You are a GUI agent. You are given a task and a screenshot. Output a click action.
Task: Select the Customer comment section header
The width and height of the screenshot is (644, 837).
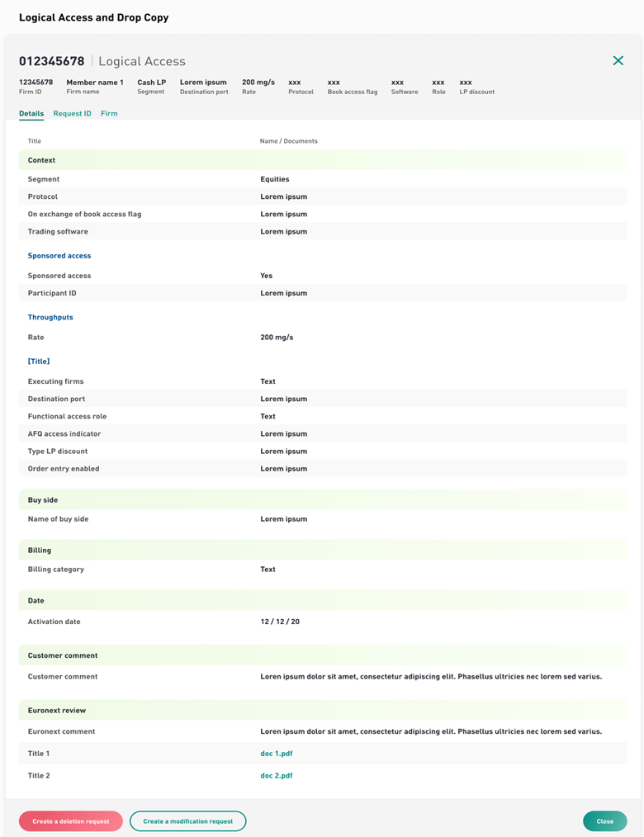[x=323, y=655]
